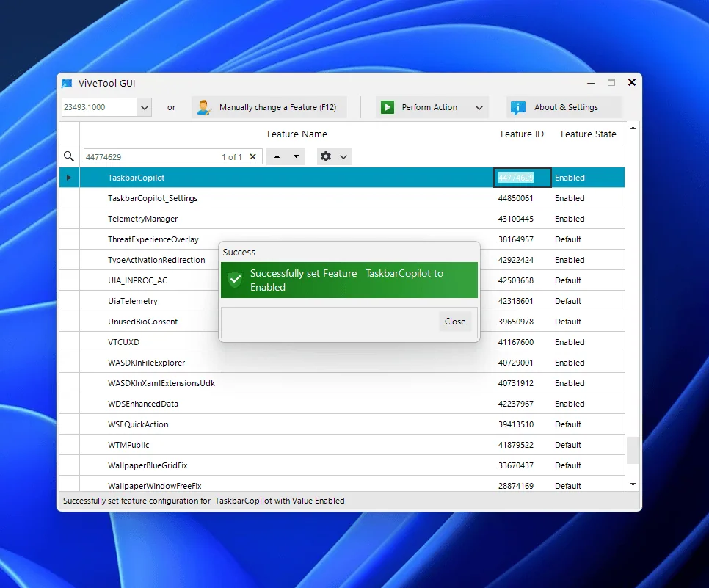Image resolution: width=709 pixels, height=588 pixels.
Task: Open About & Settings
Action: (x=564, y=107)
